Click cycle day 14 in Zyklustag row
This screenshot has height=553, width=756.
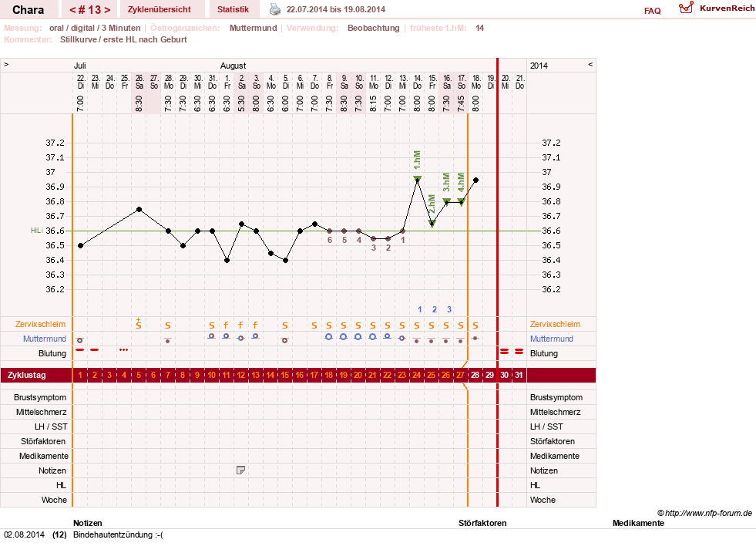pyautogui.click(x=270, y=375)
